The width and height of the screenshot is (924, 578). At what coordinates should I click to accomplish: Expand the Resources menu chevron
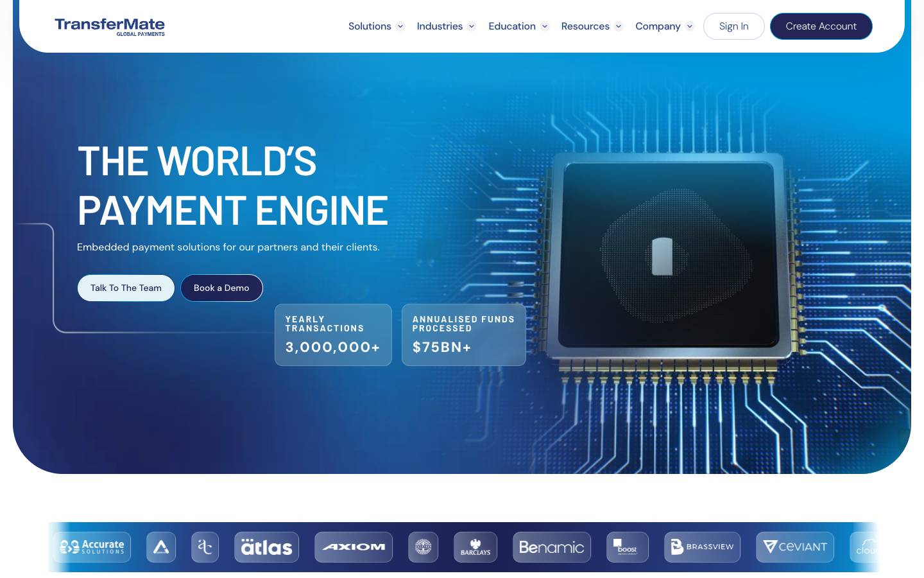pos(619,26)
